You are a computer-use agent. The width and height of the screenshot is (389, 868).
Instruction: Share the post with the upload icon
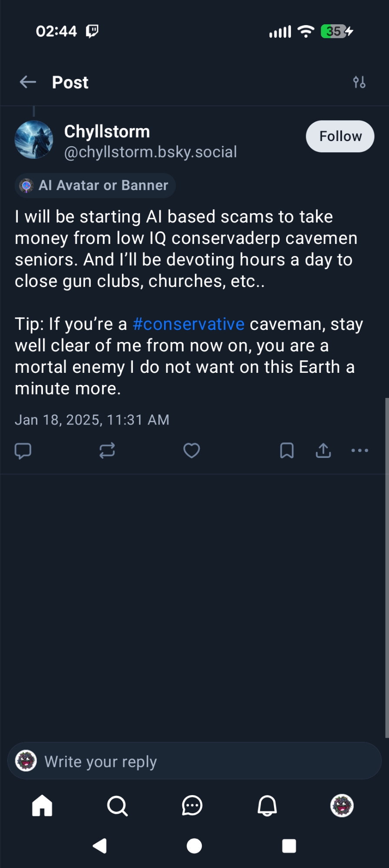(323, 450)
